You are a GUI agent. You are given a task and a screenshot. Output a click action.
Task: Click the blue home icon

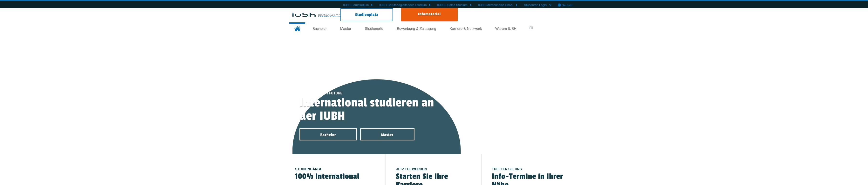pos(297,29)
